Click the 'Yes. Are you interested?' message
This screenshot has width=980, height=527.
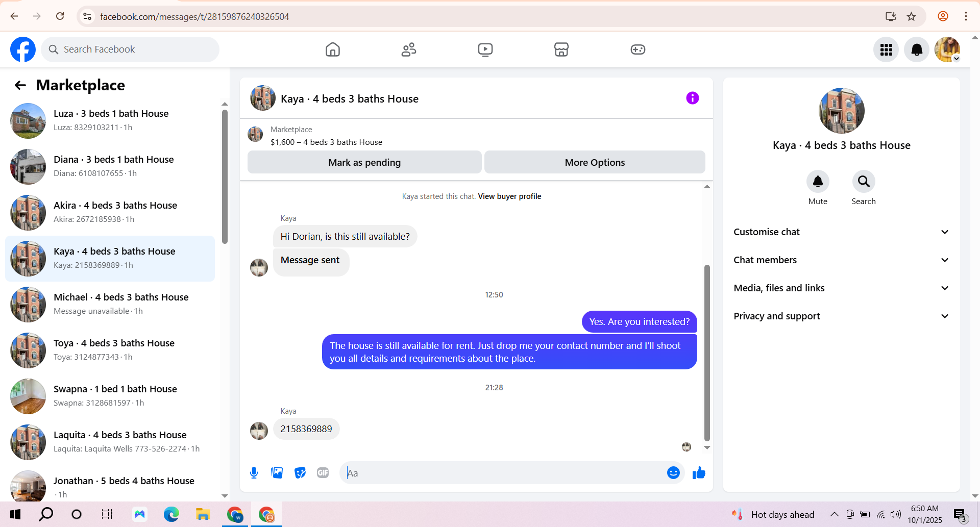tap(639, 322)
